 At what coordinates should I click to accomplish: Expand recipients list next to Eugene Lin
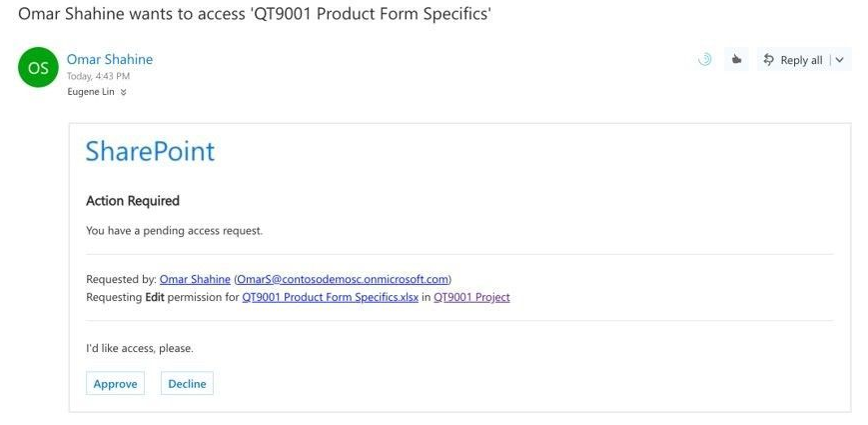tap(124, 93)
